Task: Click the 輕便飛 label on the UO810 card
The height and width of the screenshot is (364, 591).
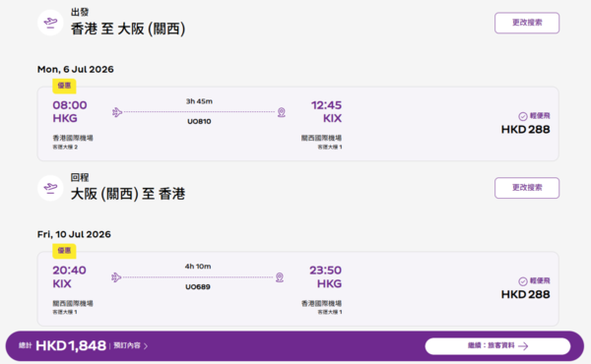Action: 540,116
